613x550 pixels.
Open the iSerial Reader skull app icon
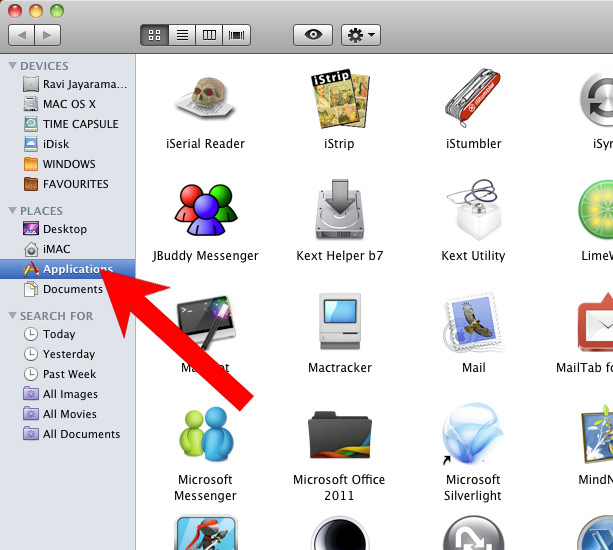pos(205,98)
